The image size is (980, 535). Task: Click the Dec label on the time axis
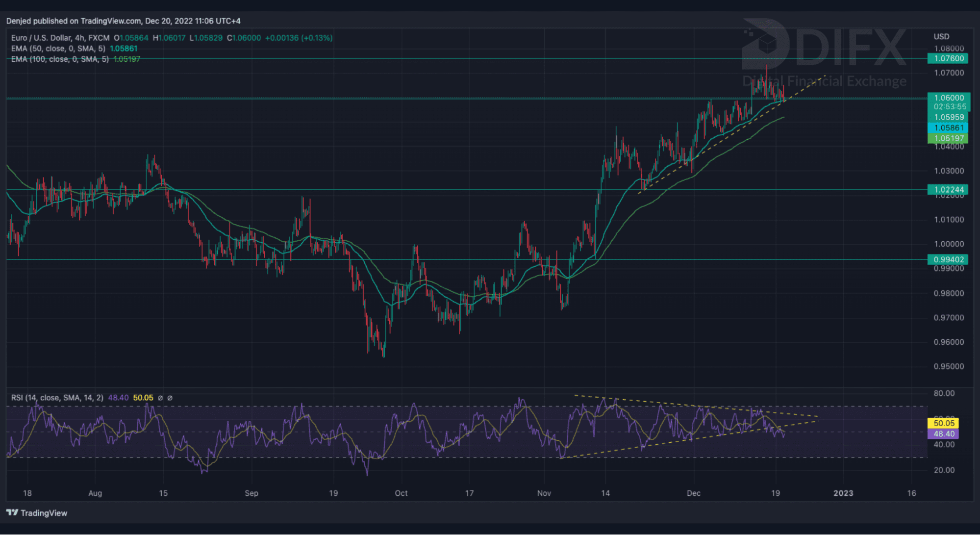coord(693,493)
